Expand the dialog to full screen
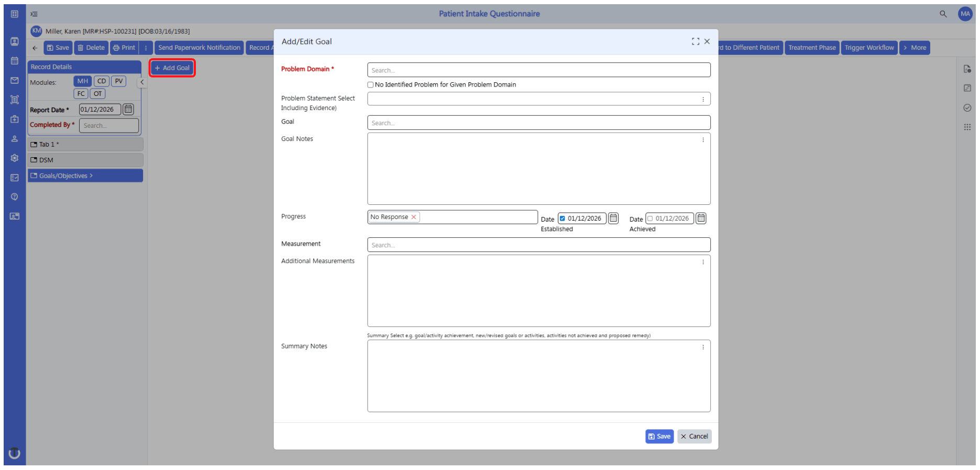 695,41
